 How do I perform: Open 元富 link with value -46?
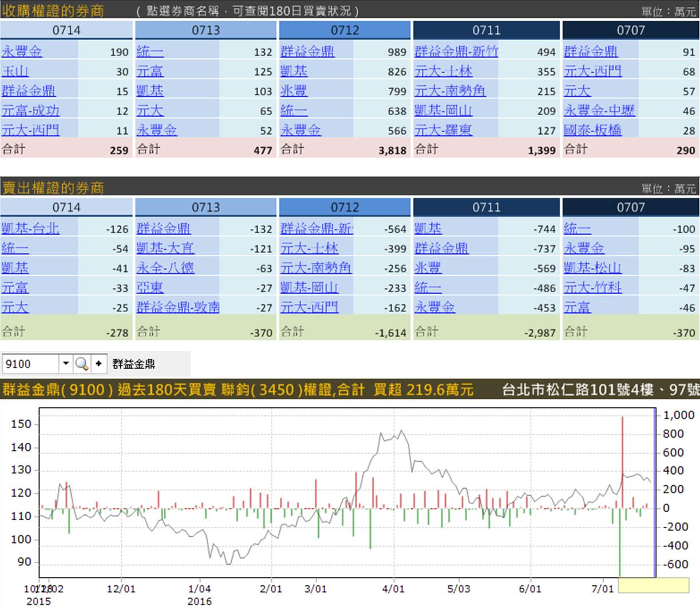coord(578,307)
